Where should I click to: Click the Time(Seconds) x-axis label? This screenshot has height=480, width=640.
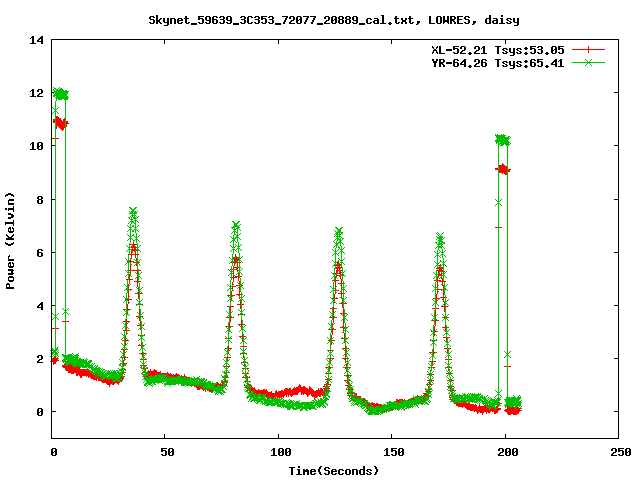(x=334, y=471)
